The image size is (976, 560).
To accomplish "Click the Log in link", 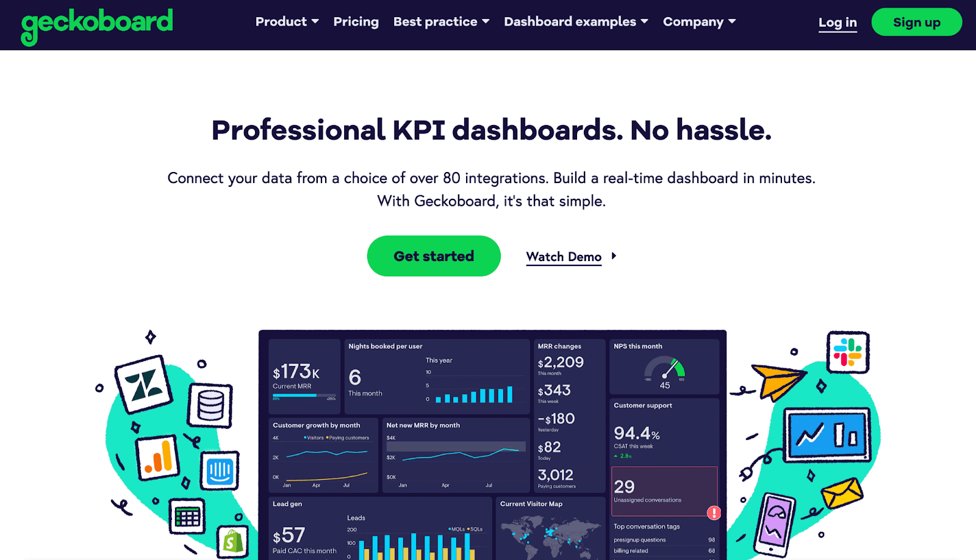I will pyautogui.click(x=838, y=23).
